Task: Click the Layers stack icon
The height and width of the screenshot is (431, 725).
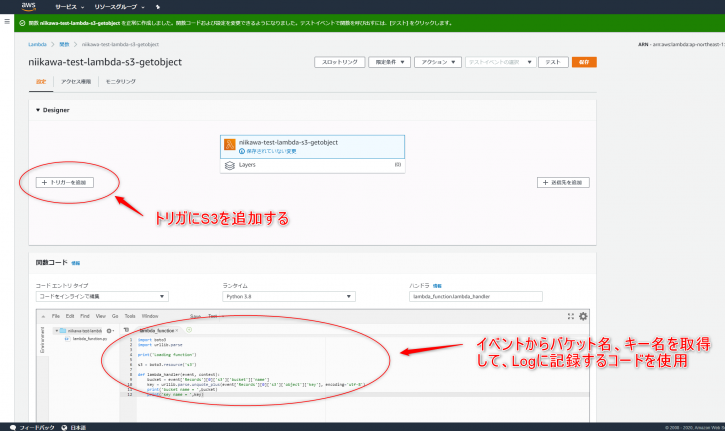Action: pyautogui.click(x=230, y=165)
